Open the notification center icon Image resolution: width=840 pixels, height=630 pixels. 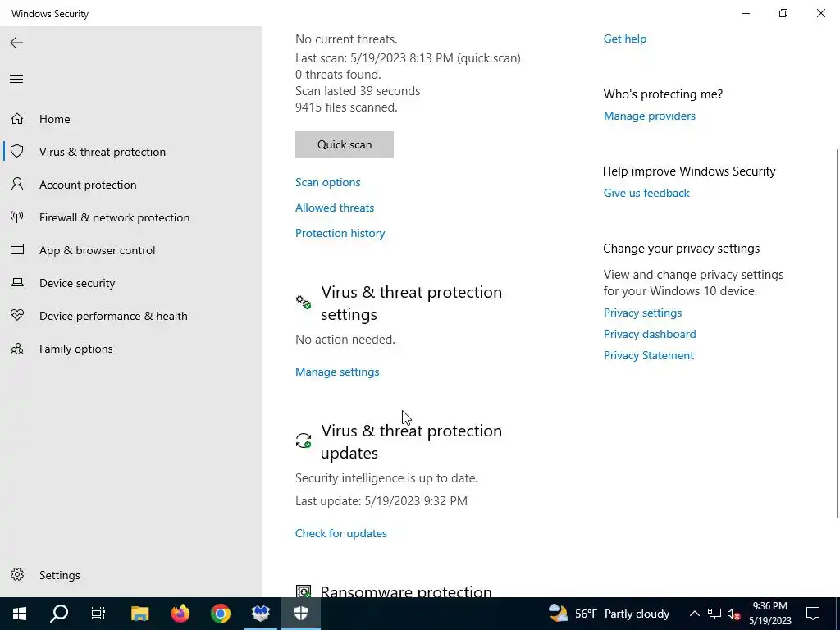813,614
